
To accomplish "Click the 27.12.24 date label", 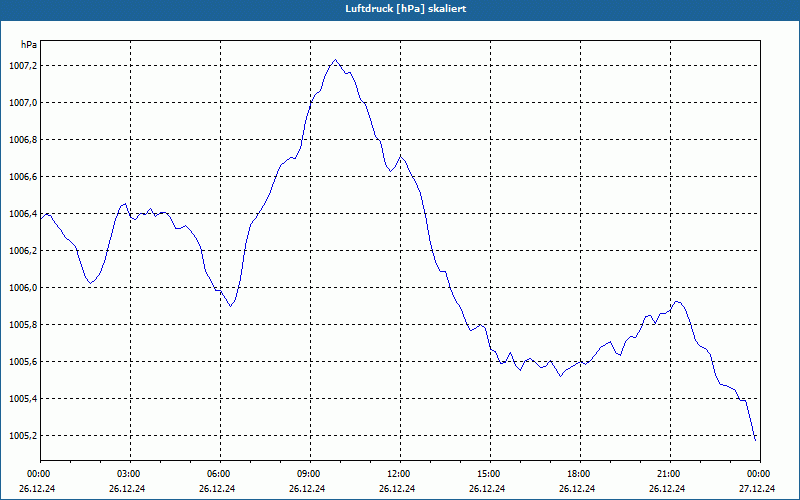I will tap(757, 489).
